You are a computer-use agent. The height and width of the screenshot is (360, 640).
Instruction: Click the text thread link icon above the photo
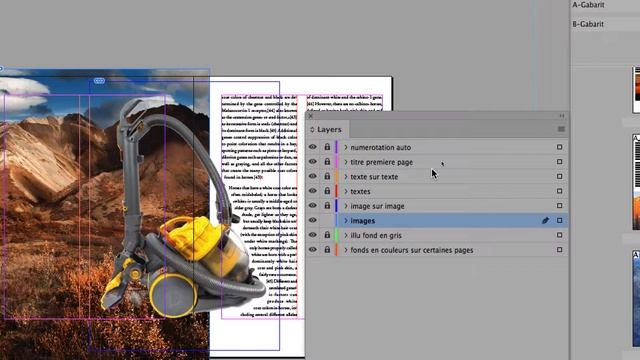coord(99,81)
